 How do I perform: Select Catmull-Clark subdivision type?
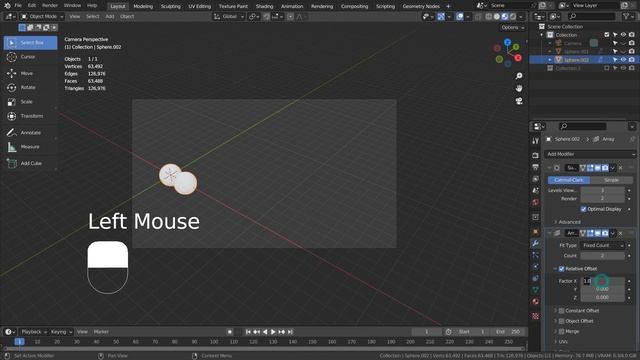pyautogui.click(x=569, y=180)
